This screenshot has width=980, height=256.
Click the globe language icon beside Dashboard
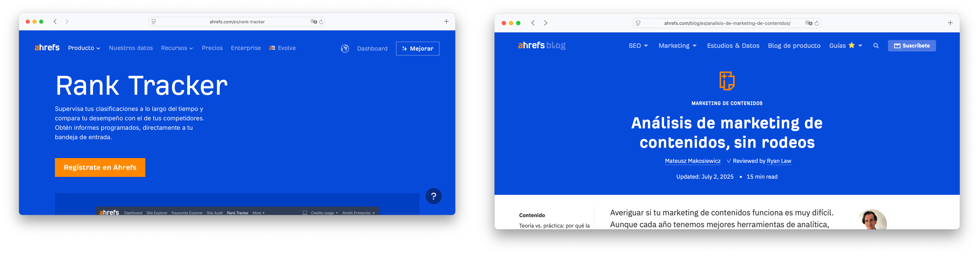click(x=345, y=49)
